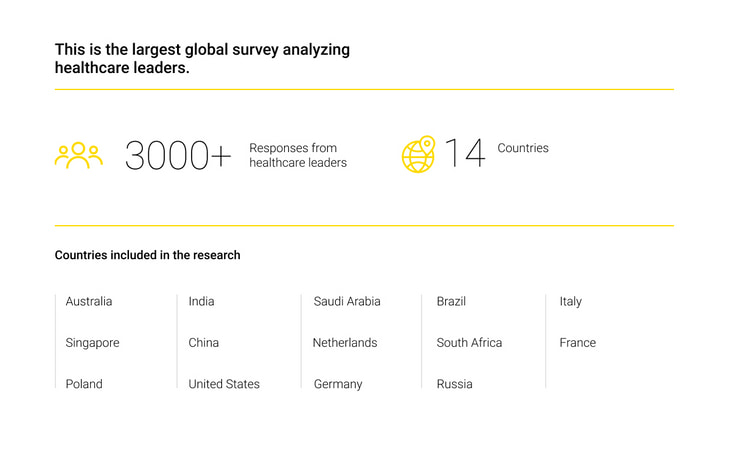Click the large number 14
This screenshot has height=449, width=730.
tap(465, 153)
